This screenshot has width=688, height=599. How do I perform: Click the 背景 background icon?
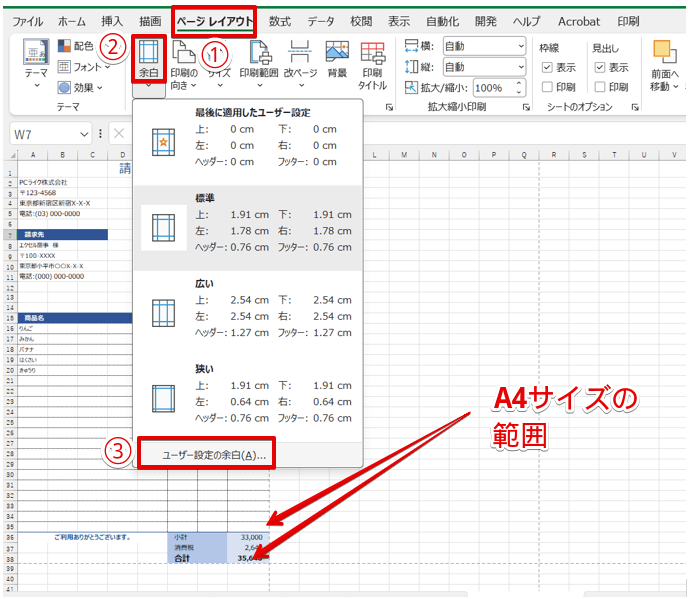(337, 52)
